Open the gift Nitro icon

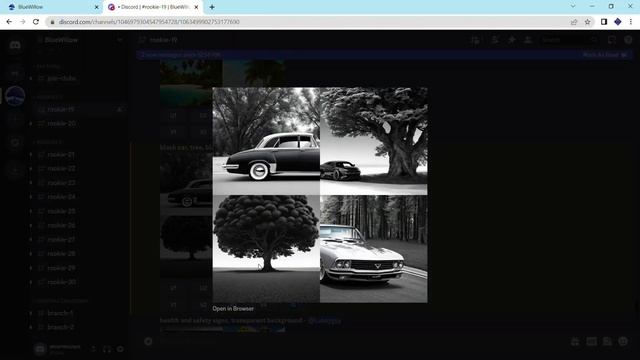[x=575, y=341]
